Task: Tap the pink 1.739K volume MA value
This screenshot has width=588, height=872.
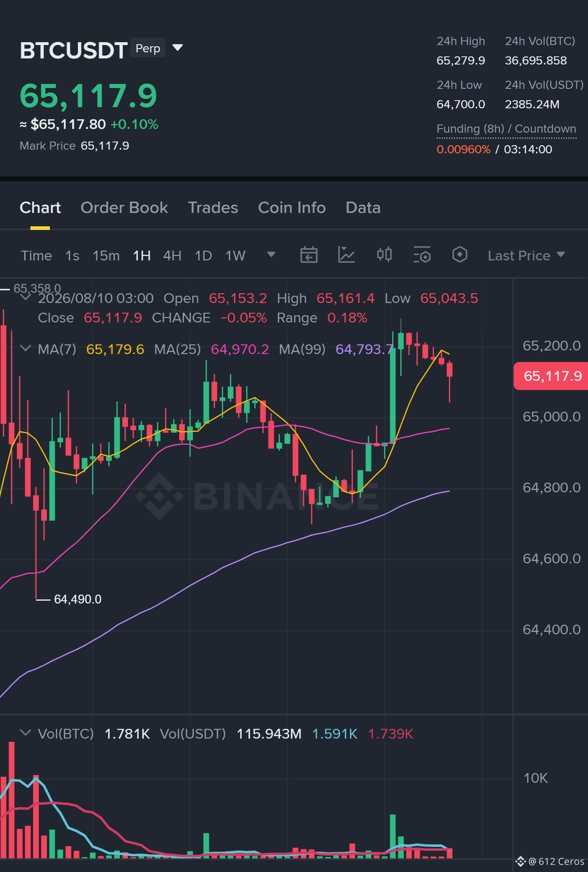Action: pos(391,734)
